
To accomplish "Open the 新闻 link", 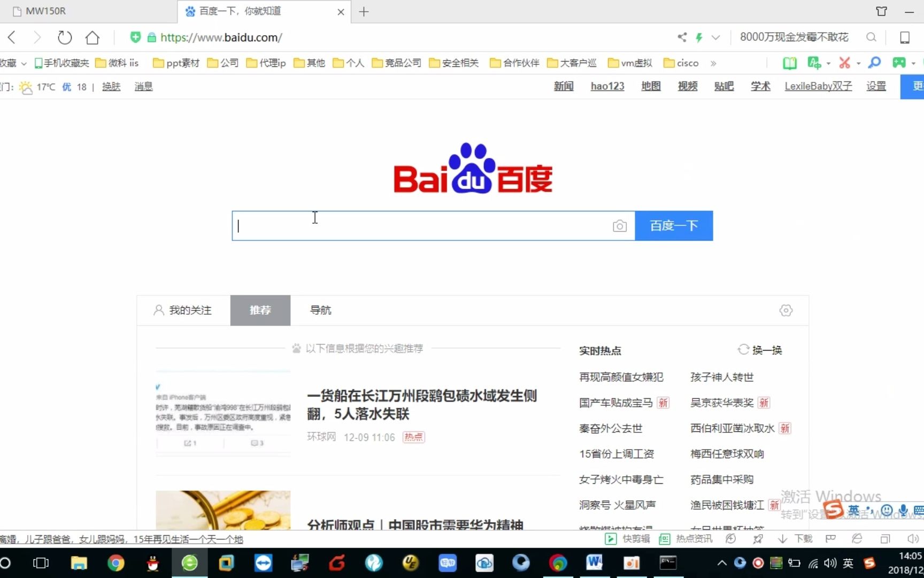I will coord(564,86).
